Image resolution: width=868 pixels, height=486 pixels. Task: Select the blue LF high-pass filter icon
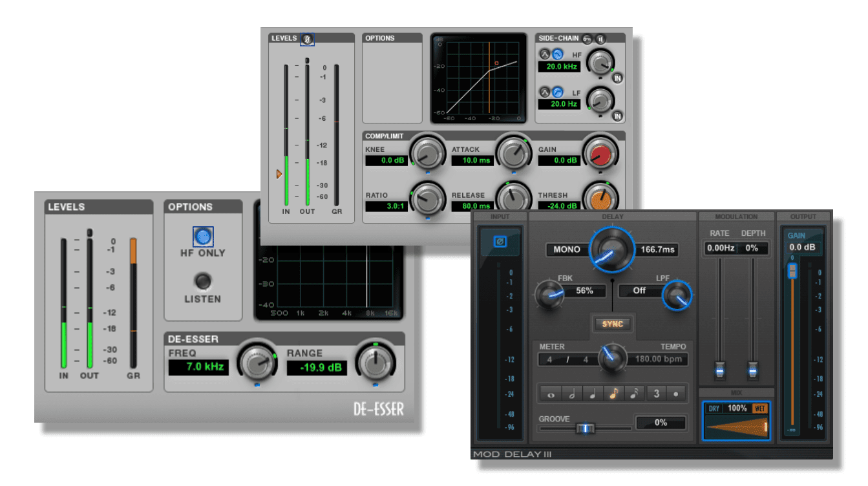click(556, 92)
